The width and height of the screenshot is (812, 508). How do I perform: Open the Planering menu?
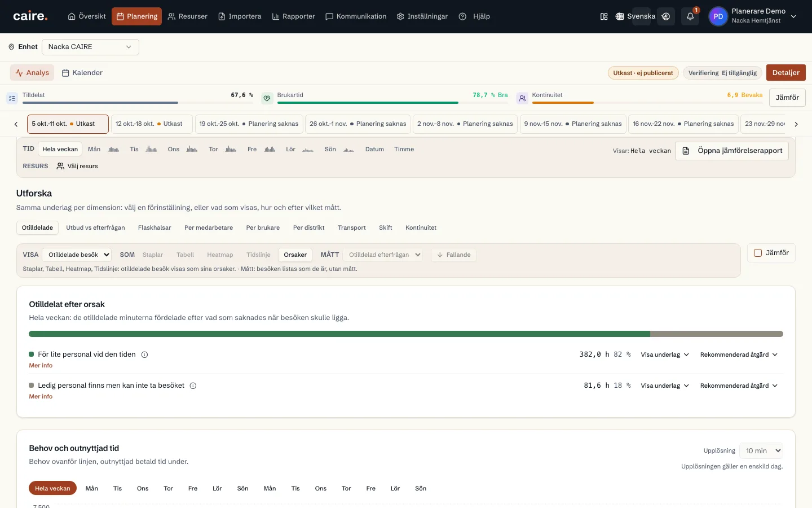point(136,16)
